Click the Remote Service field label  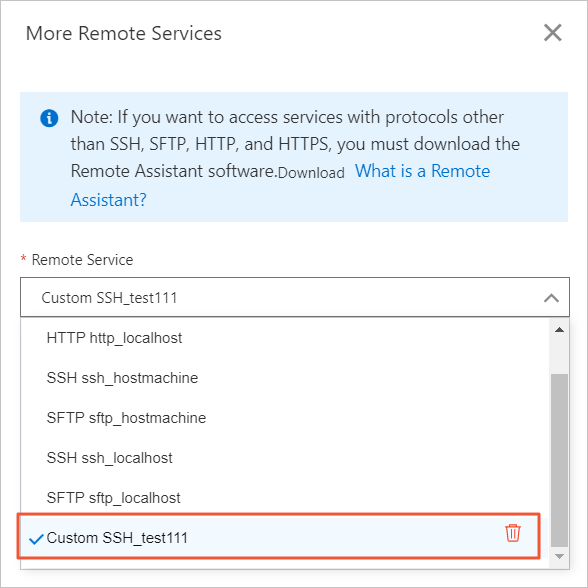(82, 260)
